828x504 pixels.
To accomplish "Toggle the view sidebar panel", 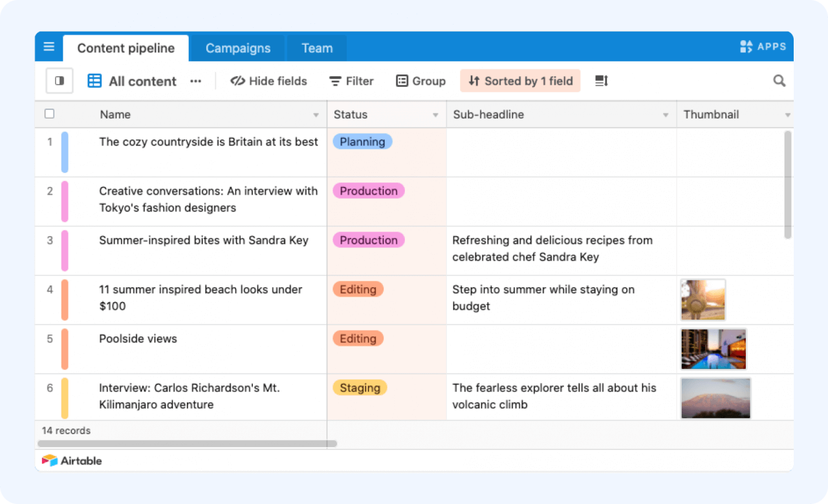I will pos(59,81).
